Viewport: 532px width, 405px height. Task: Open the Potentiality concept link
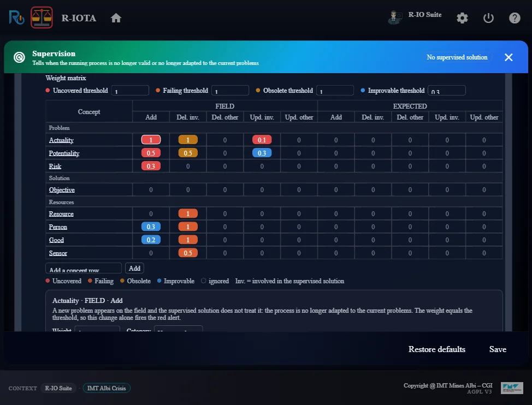(64, 153)
